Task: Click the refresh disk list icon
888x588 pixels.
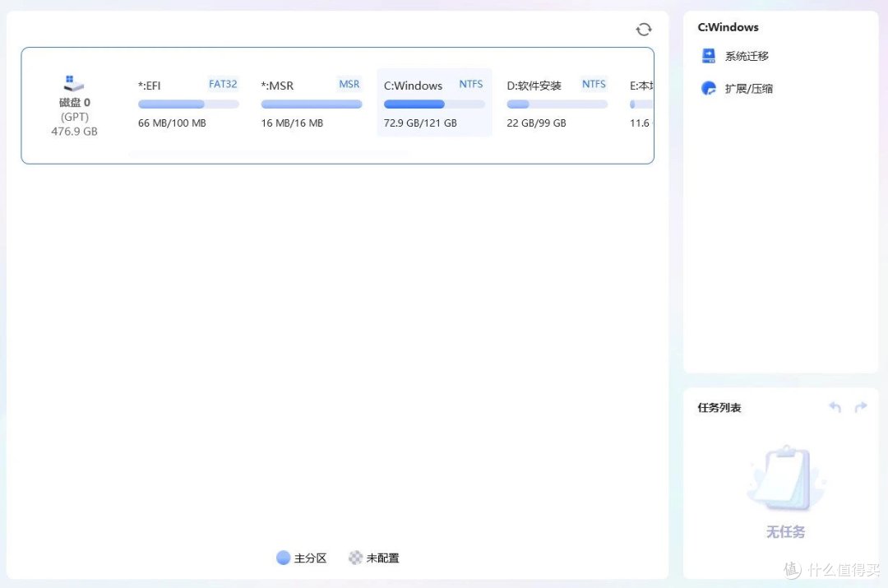Action: click(643, 30)
